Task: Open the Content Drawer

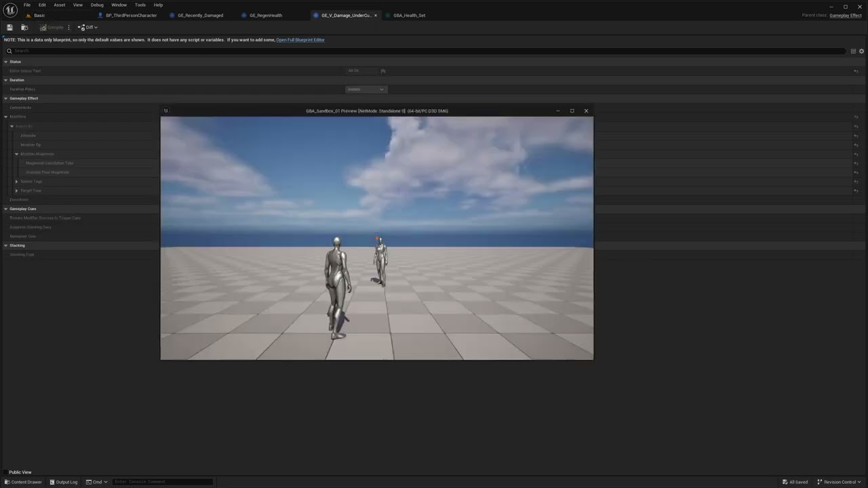Action: click(23, 482)
